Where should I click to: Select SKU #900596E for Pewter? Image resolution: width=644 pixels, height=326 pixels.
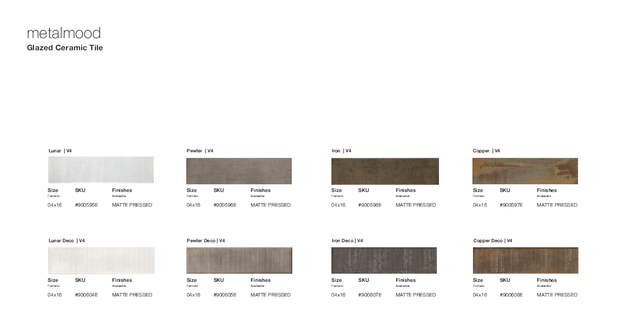pos(225,205)
